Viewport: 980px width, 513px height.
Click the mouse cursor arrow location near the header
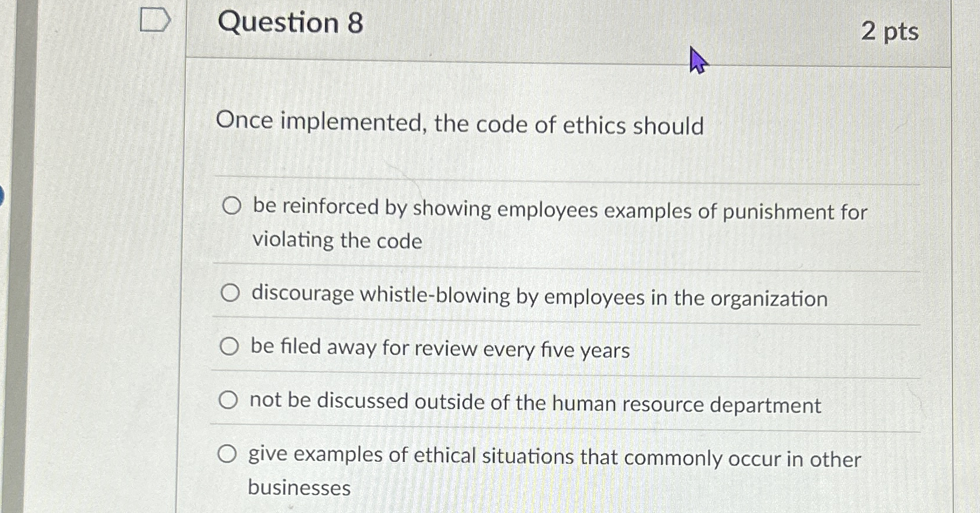(698, 59)
